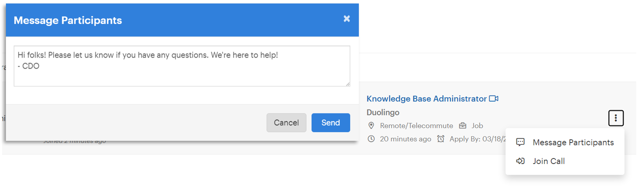This screenshot has height=187, width=644.
Task: Close the Message Participants dialog
Action: pos(346,19)
